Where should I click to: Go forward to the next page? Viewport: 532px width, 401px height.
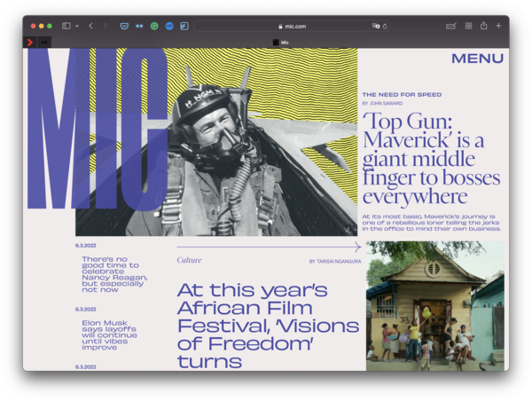pyautogui.click(x=105, y=26)
